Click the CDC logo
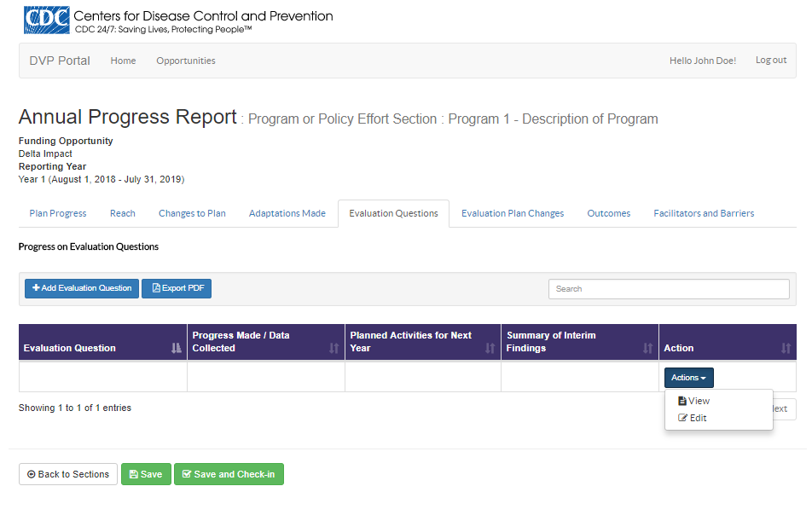This screenshot has height=521, width=812. [x=47, y=20]
